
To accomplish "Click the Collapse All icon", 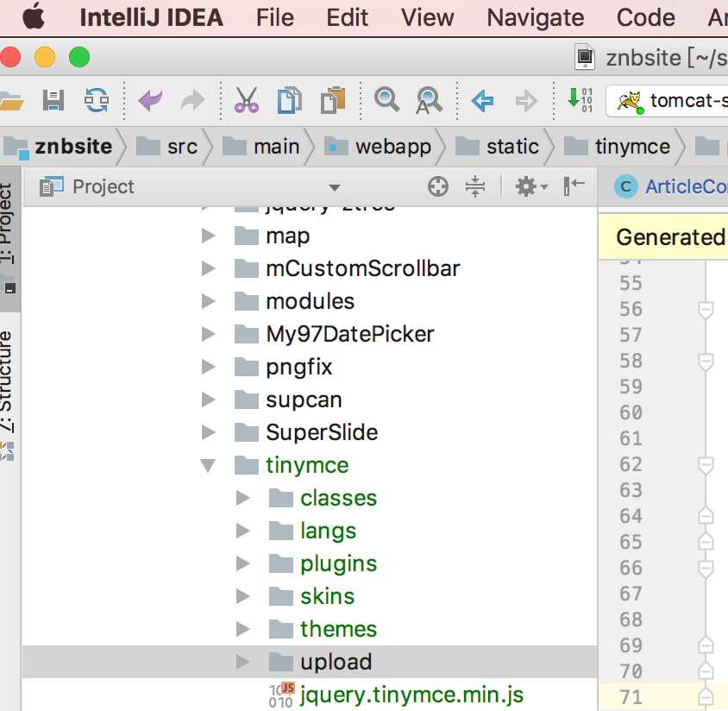I will [x=475, y=186].
